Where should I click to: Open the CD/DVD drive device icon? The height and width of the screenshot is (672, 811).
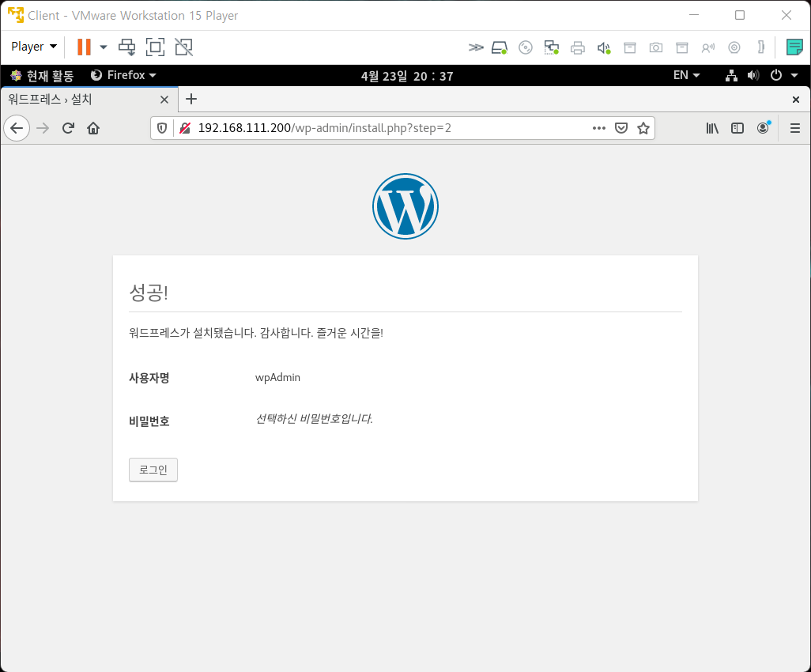point(526,47)
